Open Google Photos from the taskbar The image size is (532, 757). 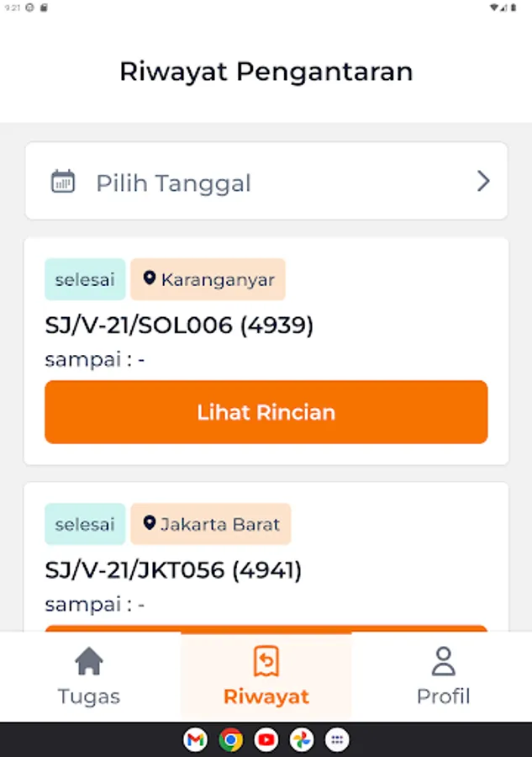click(x=302, y=740)
